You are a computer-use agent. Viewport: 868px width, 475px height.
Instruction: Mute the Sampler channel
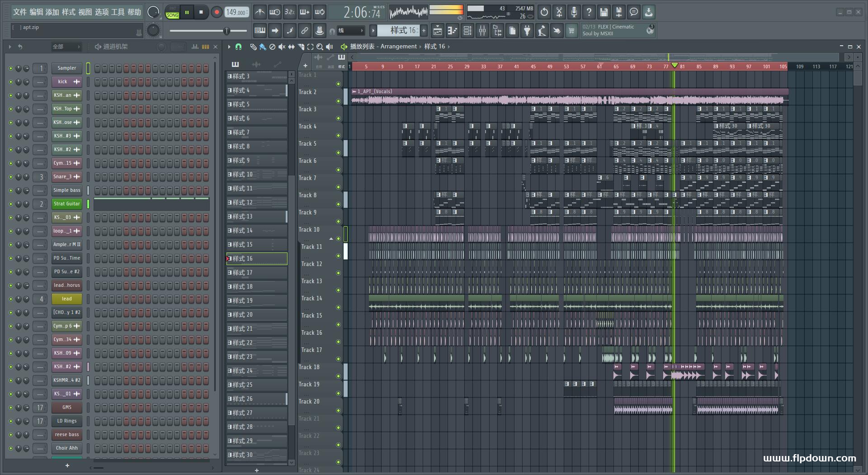[11, 68]
